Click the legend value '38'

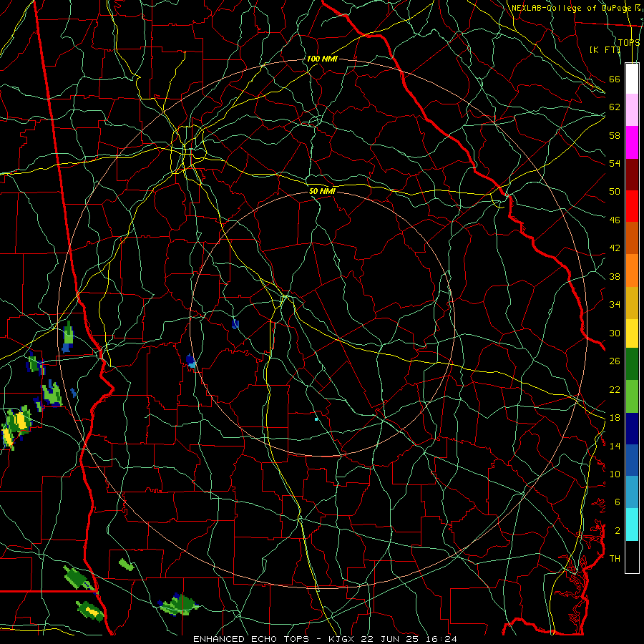click(x=615, y=276)
